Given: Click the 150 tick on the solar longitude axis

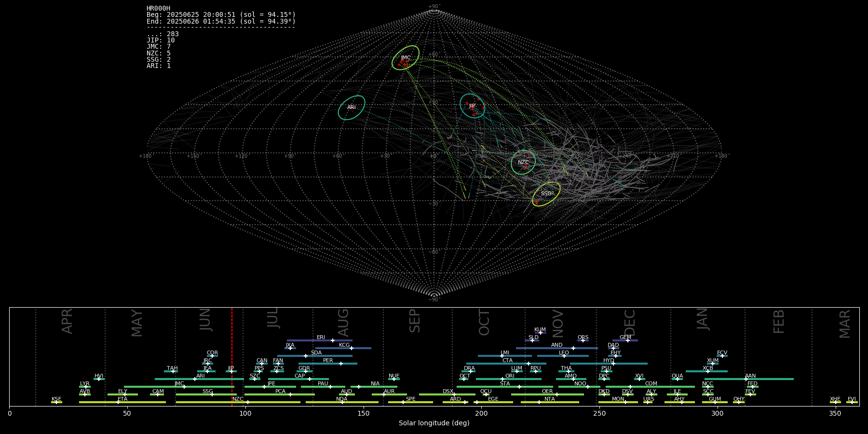Looking at the screenshot, I should (364, 413).
